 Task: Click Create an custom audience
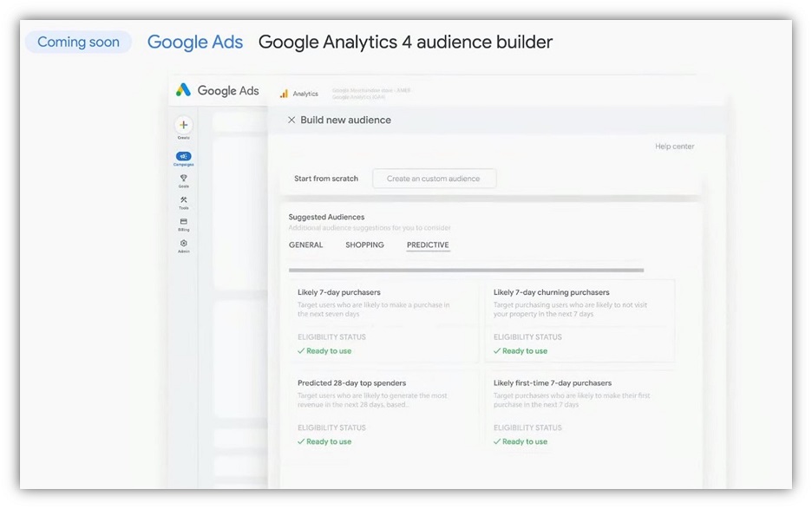[434, 178]
